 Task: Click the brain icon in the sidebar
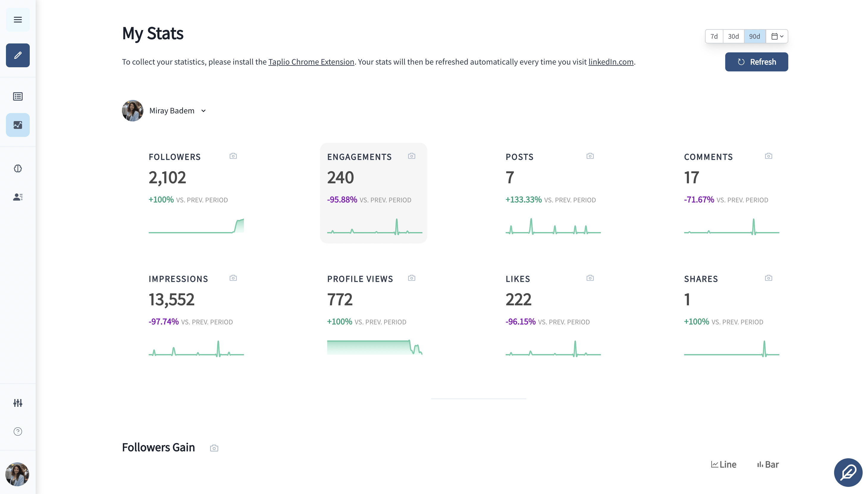(18, 169)
